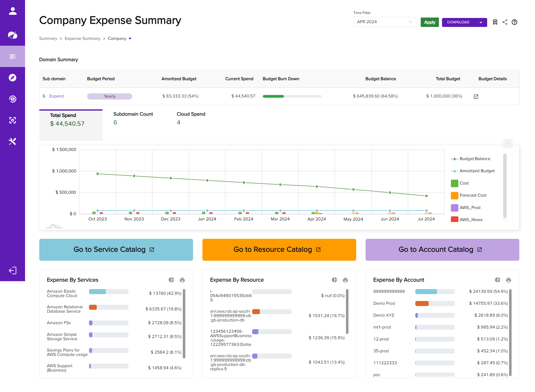Print the Expense By Resource panel
Viewport: 535px width, 392px height.
pos(345,280)
